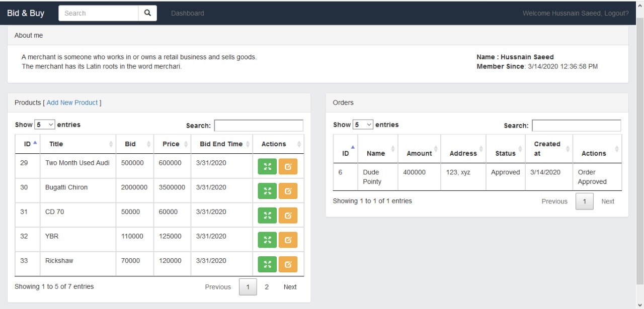Image resolution: width=644 pixels, height=309 pixels.
Task: Click the Products table search field
Action: 259,126
